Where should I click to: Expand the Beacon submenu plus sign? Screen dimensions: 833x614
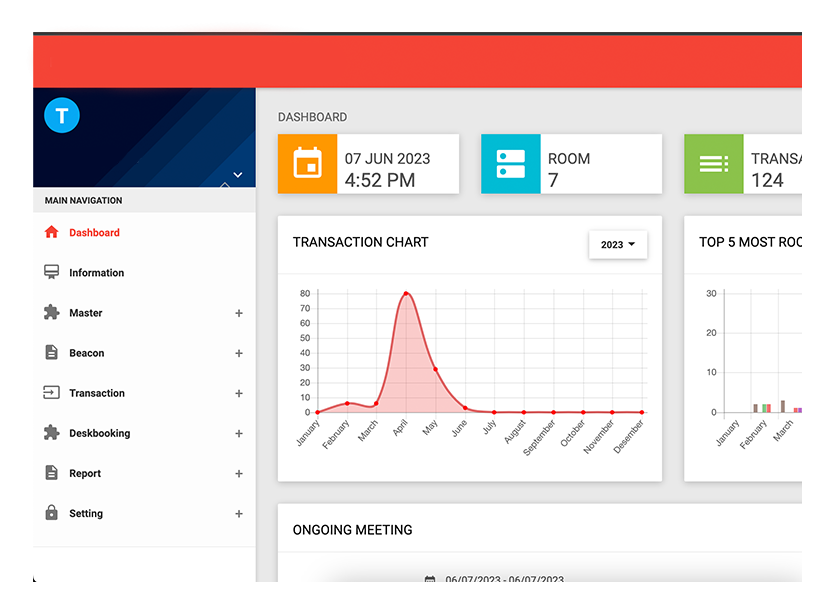[239, 353]
